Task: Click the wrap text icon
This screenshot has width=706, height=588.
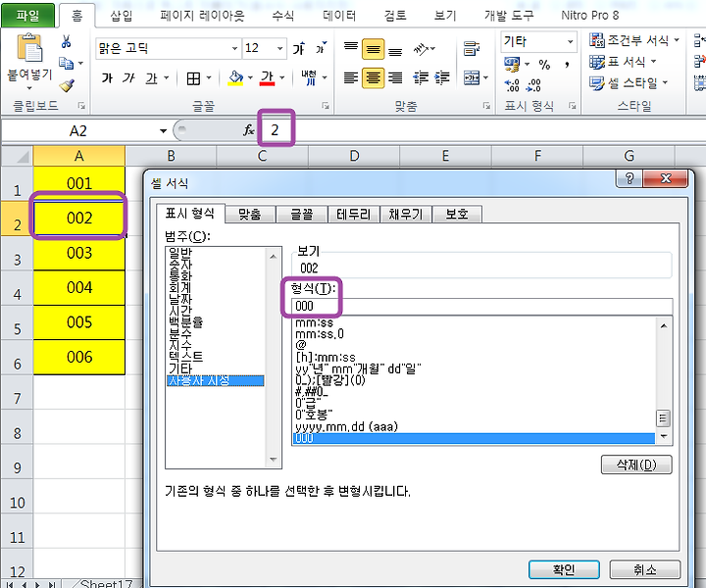Action: tap(472, 49)
